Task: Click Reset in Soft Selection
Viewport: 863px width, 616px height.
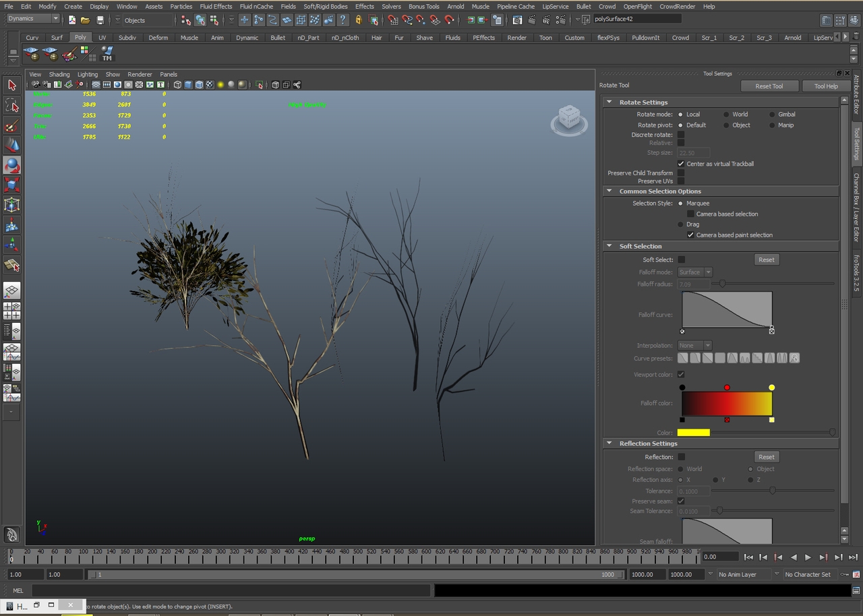Action: click(766, 259)
